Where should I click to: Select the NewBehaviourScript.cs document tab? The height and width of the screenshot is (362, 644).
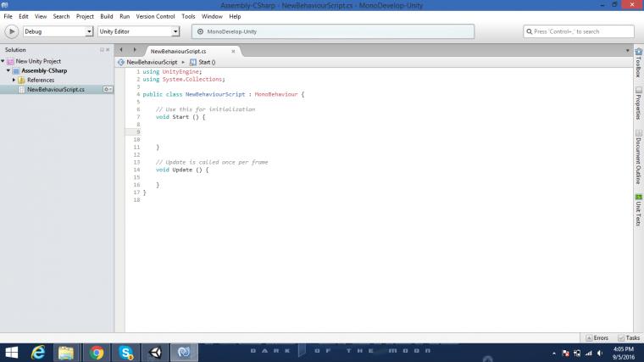[x=178, y=52]
